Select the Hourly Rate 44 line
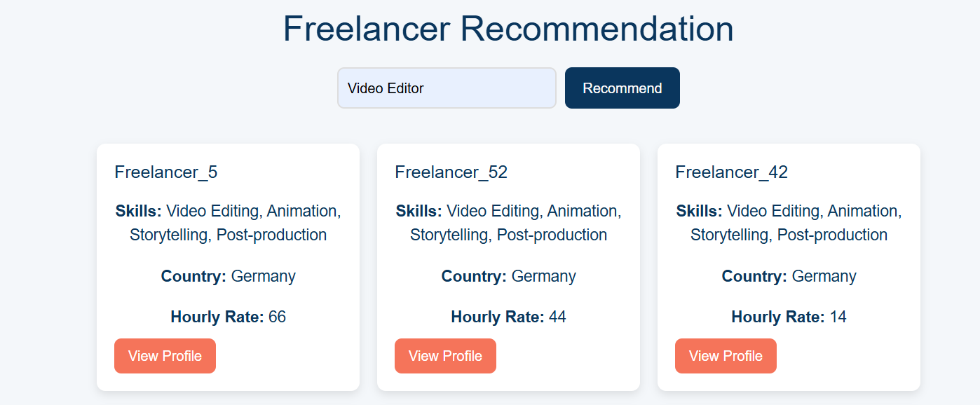Image resolution: width=980 pixels, height=405 pixels. [508, 317]
